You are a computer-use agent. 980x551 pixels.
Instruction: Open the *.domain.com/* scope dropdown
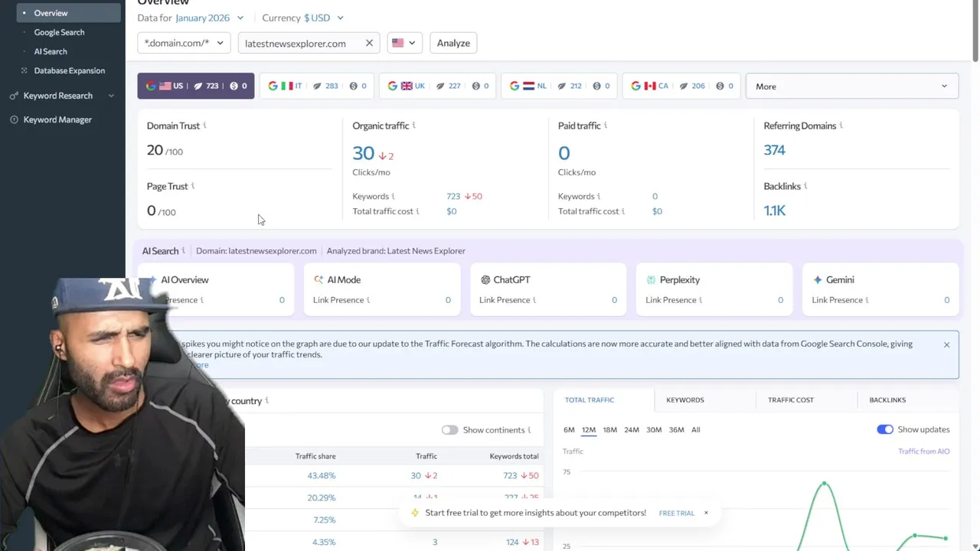pos(184,43)
